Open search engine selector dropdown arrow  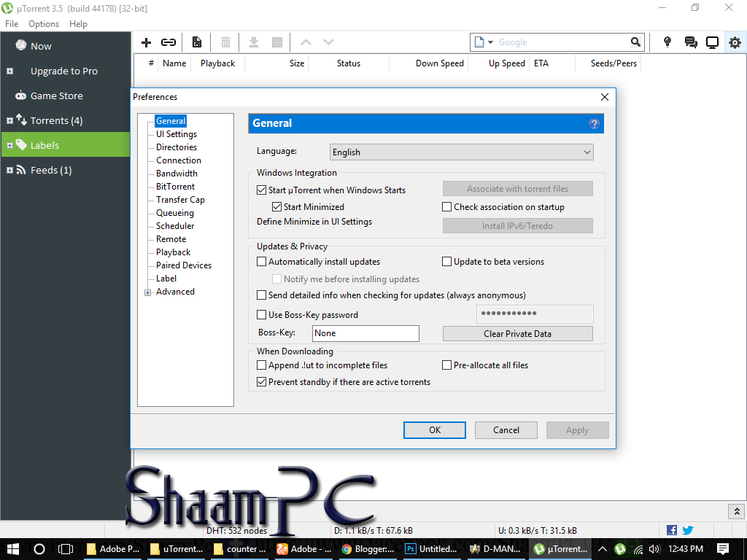point(490,42)
